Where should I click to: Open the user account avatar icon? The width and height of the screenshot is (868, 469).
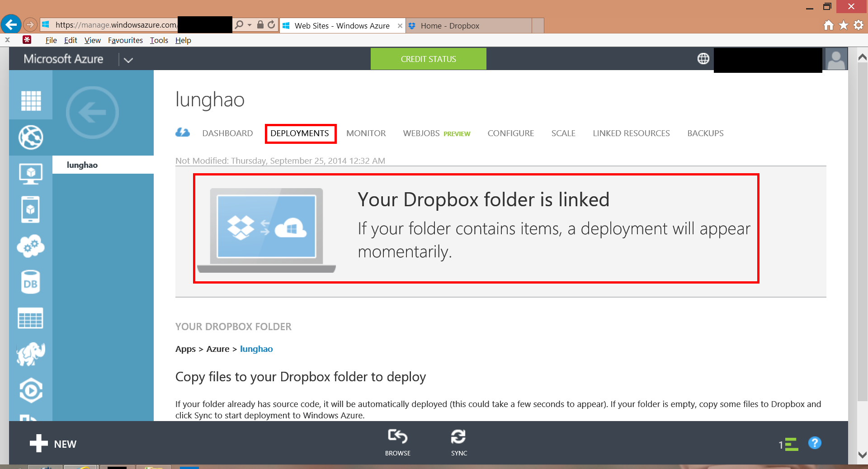tap(836, 59)
